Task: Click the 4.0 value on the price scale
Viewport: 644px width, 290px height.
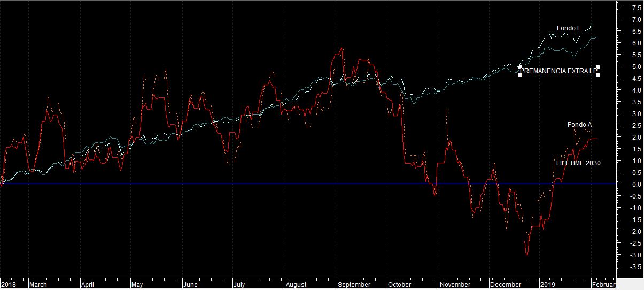Action: [x=637, y=90]
